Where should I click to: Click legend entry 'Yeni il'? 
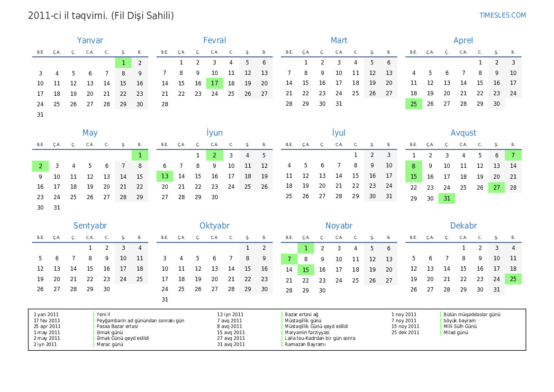point(103,314)
